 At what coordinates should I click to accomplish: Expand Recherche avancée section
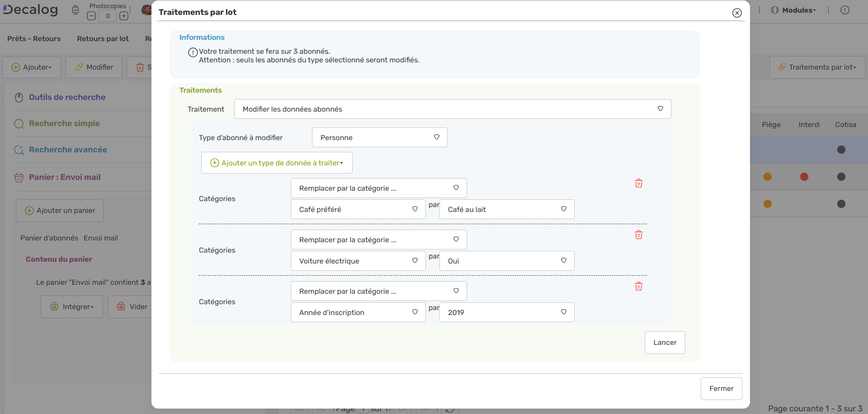[x=68, y=150]
